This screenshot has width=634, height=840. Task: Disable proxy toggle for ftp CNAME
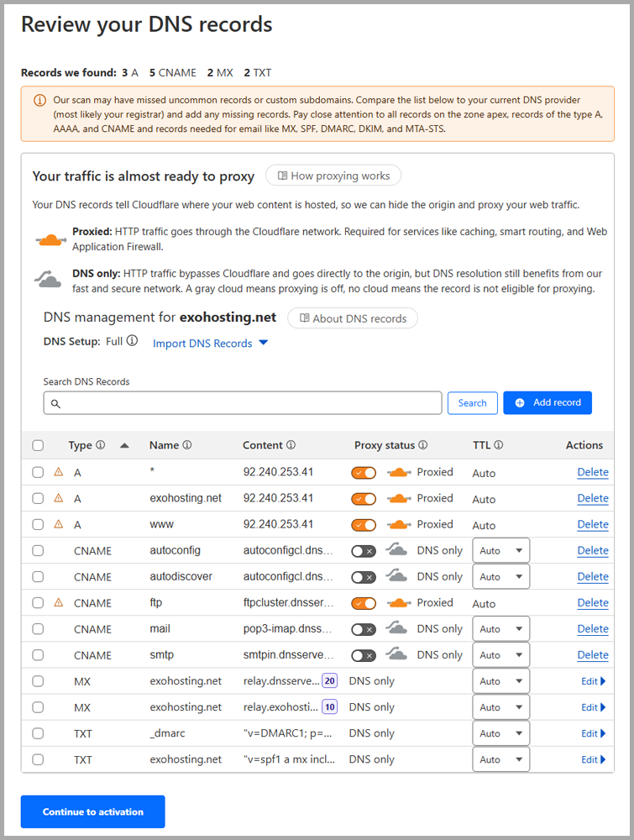[364, 604]
